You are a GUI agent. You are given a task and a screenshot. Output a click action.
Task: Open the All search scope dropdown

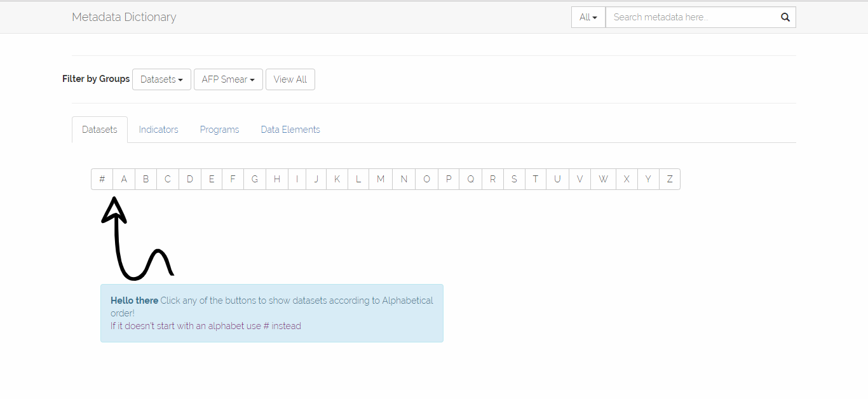pyautogui.click(x=588, y=17)
